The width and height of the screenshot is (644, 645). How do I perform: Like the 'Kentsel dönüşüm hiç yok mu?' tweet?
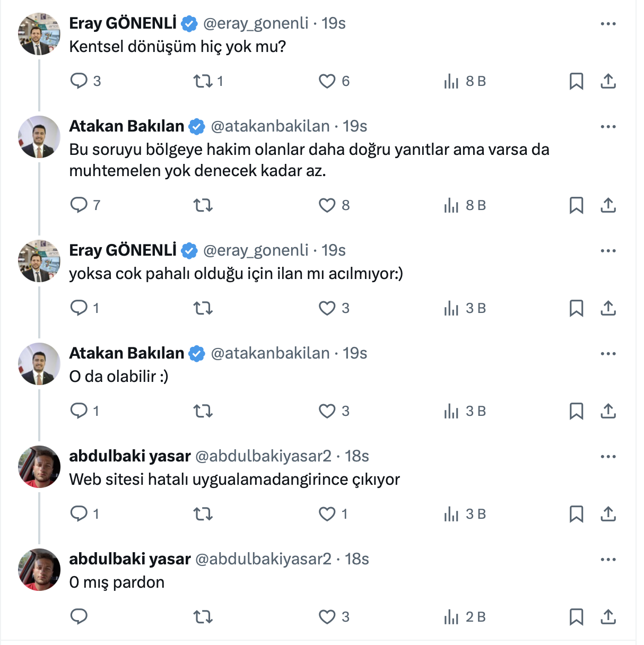[327, 81]
